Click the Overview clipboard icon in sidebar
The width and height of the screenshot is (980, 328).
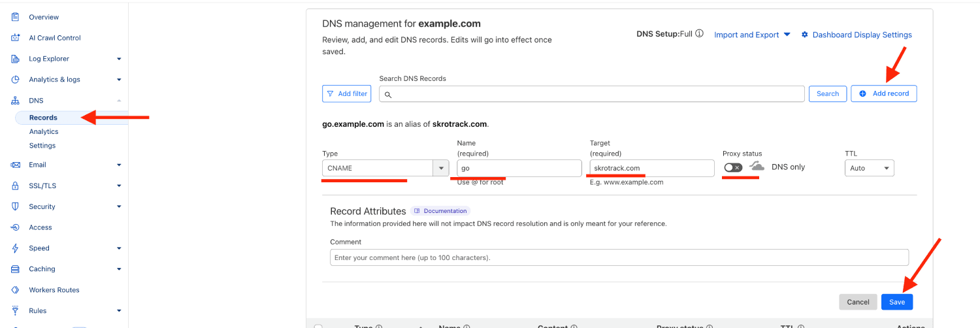point(15,17)
